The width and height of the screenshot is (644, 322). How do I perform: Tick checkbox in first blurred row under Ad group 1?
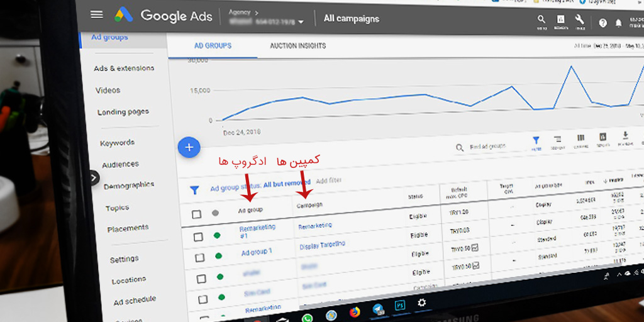[x=201, y=279]
